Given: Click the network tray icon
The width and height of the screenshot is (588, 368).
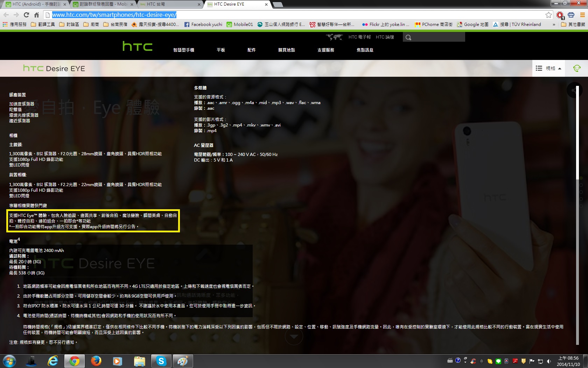Looking at the screenshot, I should coord(540,361).
